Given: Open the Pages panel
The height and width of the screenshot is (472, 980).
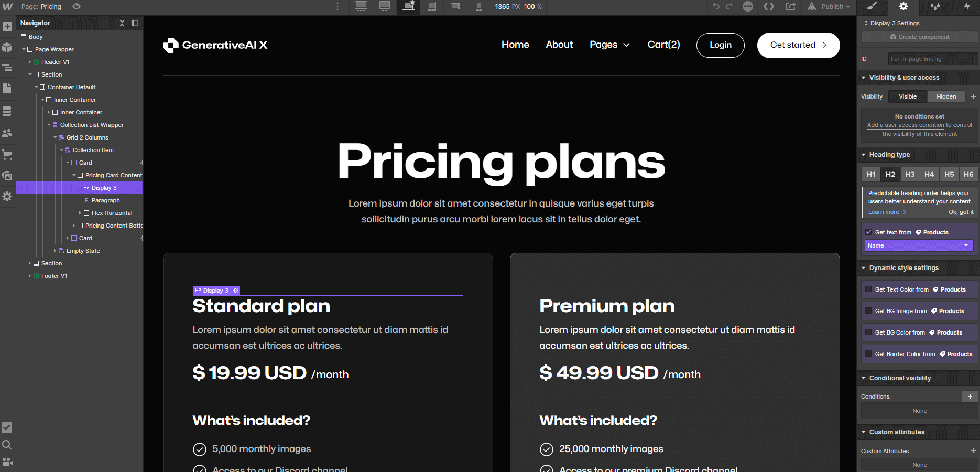Looking at the screenshot, I should pos(8,88).
